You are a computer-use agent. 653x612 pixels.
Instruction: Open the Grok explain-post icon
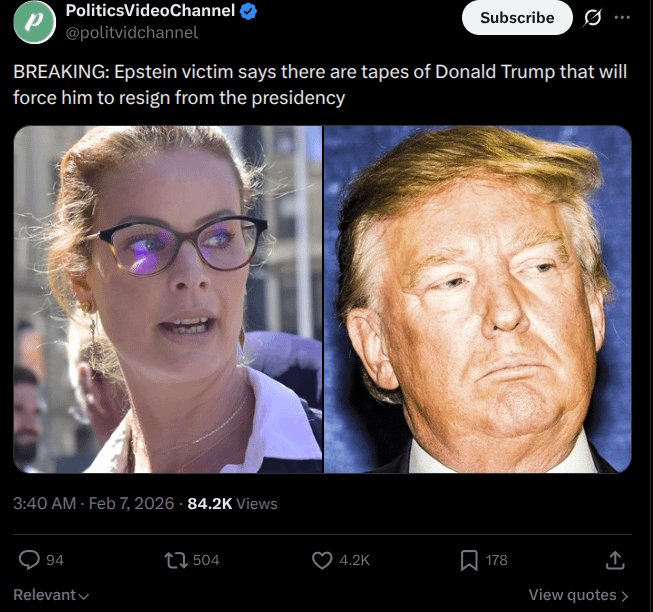pos(591,18)
